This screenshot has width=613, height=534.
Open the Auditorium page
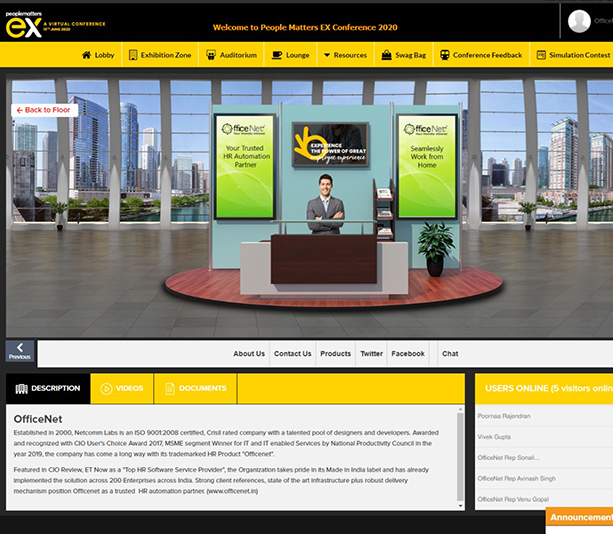(x=238, y=55)
